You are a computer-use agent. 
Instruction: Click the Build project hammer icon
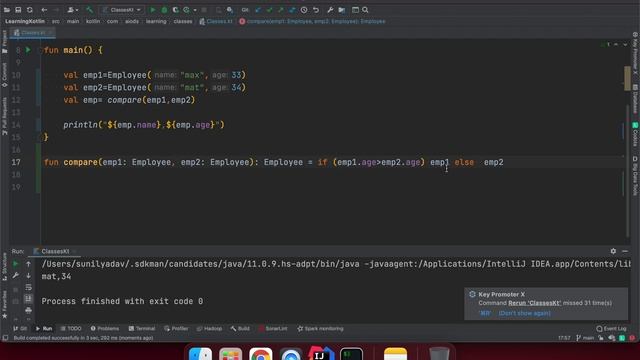pos(89,10)
